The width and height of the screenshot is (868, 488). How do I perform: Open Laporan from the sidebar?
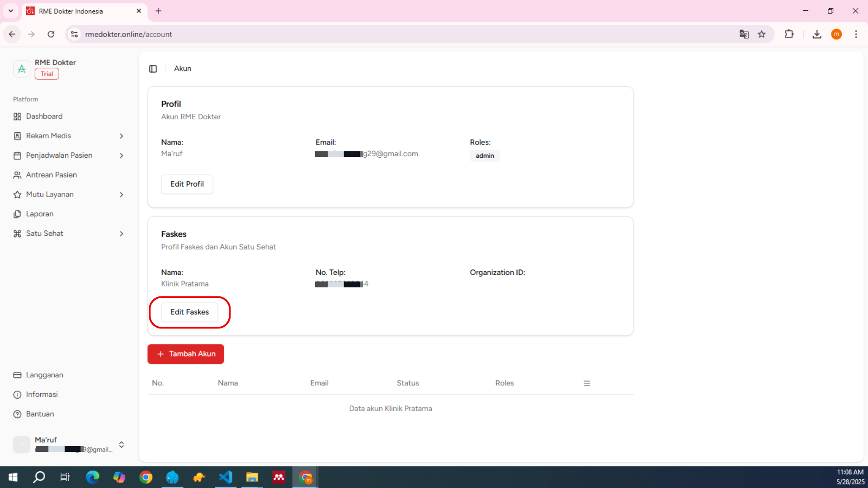(x=40, y=214)
